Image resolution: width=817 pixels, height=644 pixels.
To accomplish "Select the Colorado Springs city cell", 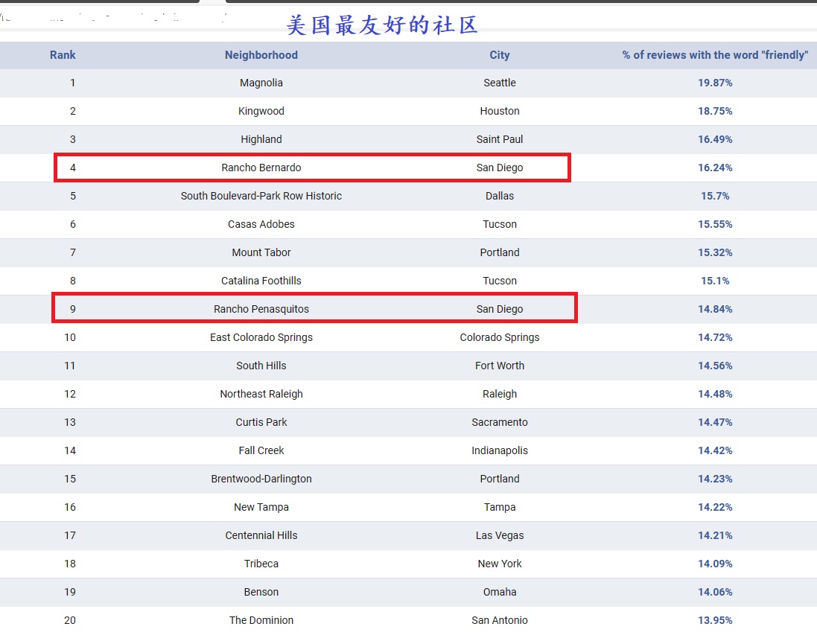I will (x=499, y=337).
